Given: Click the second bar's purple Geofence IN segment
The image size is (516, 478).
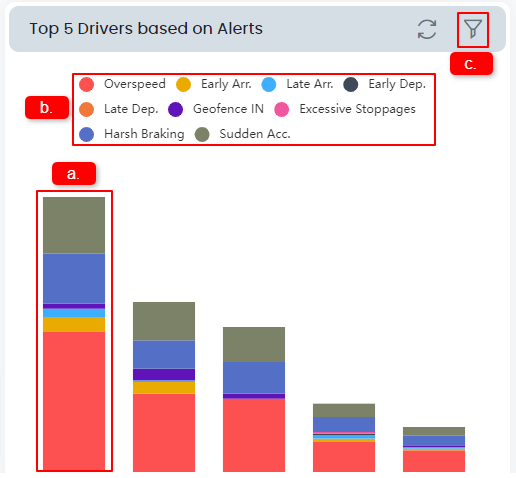Looking at the screenshot, I should (x=164, y=374).
